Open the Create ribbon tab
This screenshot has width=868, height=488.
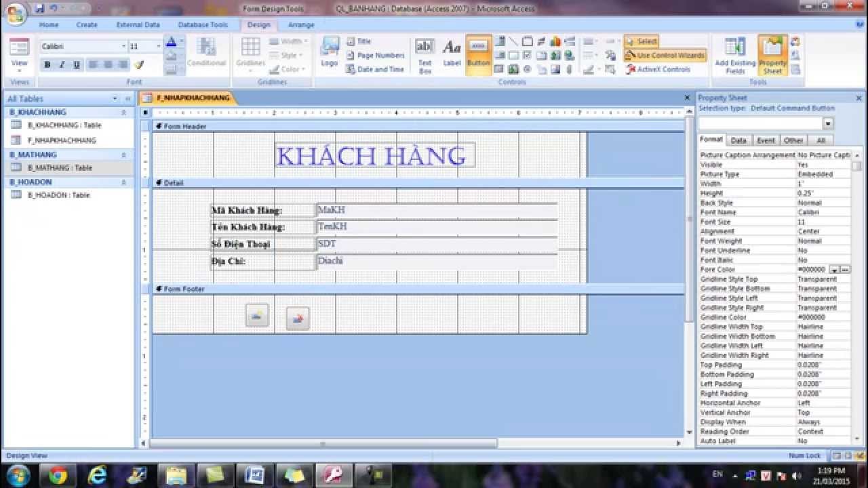pos(87,25)
